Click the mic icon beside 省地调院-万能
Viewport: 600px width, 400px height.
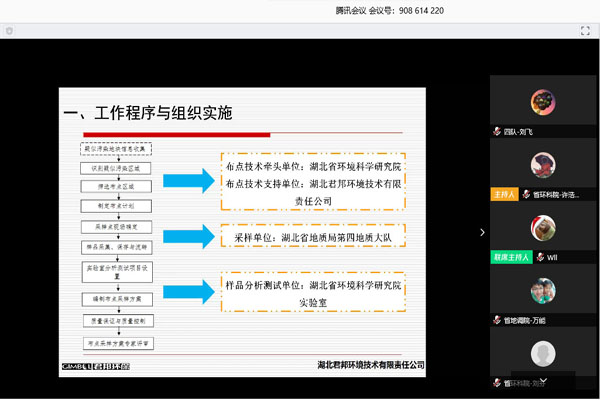click(496, 320)
